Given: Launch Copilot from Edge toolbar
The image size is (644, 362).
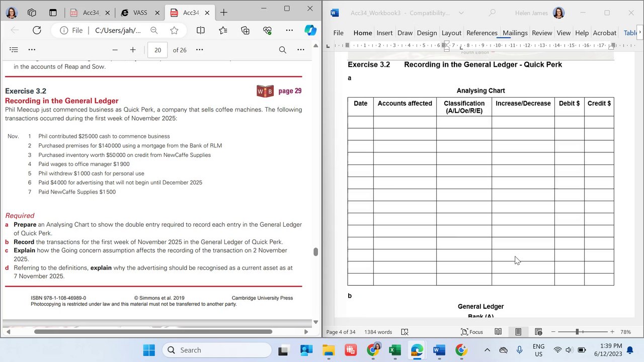Looking at the screenshot, I should pyautogui.click(x=310, y=30).
